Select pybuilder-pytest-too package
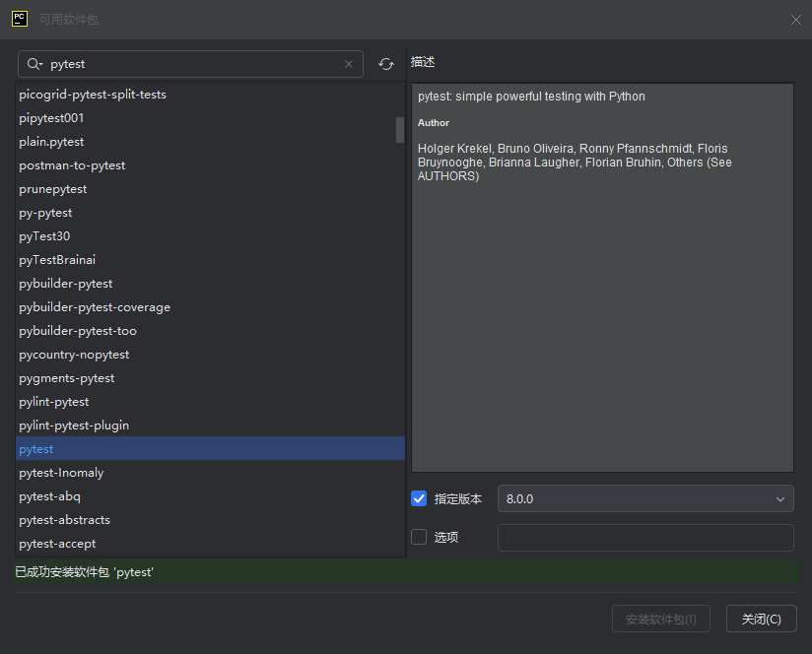 (210, 331)
